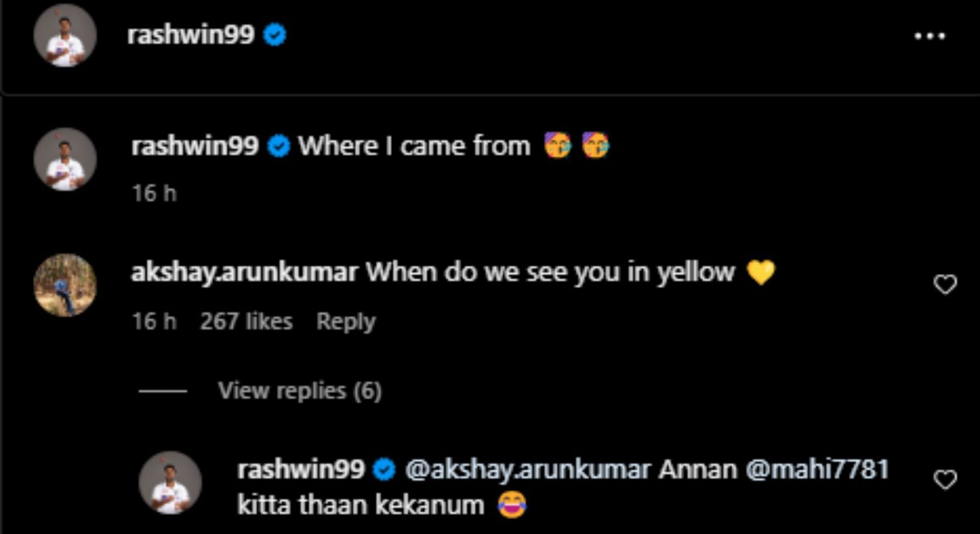Open the @mahi7781 mention link
Screen dimensions: 980x534
click(x=817, y=469)
